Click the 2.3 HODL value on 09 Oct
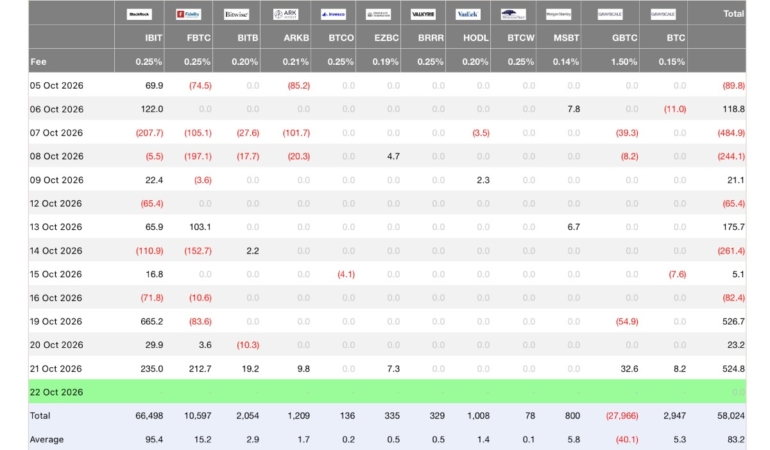The height and width of the screenshot is (450, 770). tap(483, 180)
